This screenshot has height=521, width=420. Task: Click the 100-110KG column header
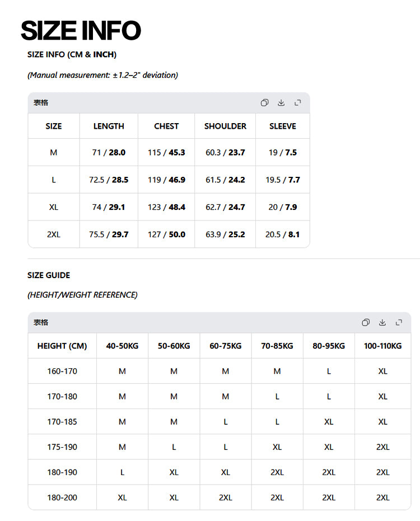382,346
